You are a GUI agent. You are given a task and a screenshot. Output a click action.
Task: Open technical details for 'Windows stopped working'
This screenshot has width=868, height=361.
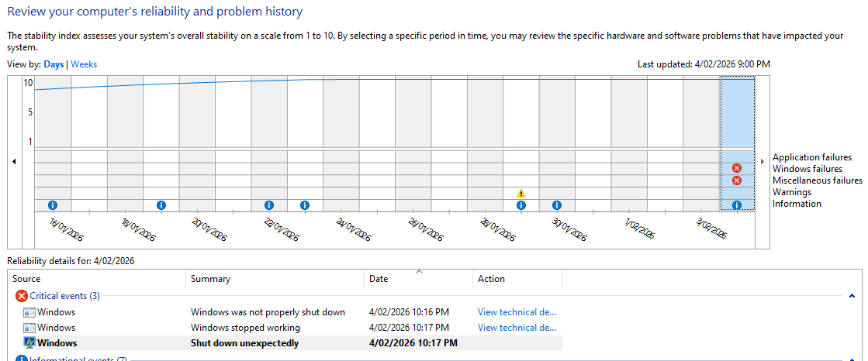[x=517, y=328]
